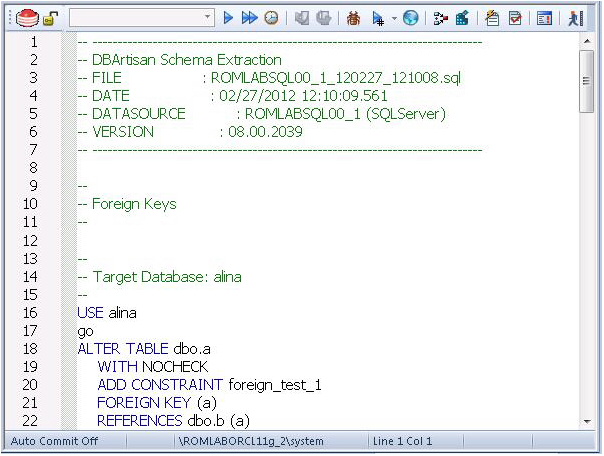Click the bug debug icon
This screenshot has width=604, height=456.
tap(353, 18)
